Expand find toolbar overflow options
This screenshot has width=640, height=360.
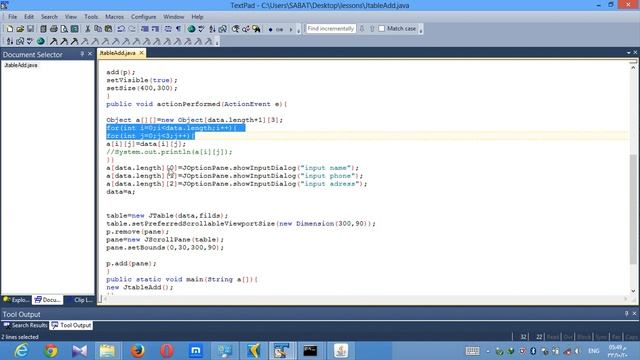click(x=421, y=29)
